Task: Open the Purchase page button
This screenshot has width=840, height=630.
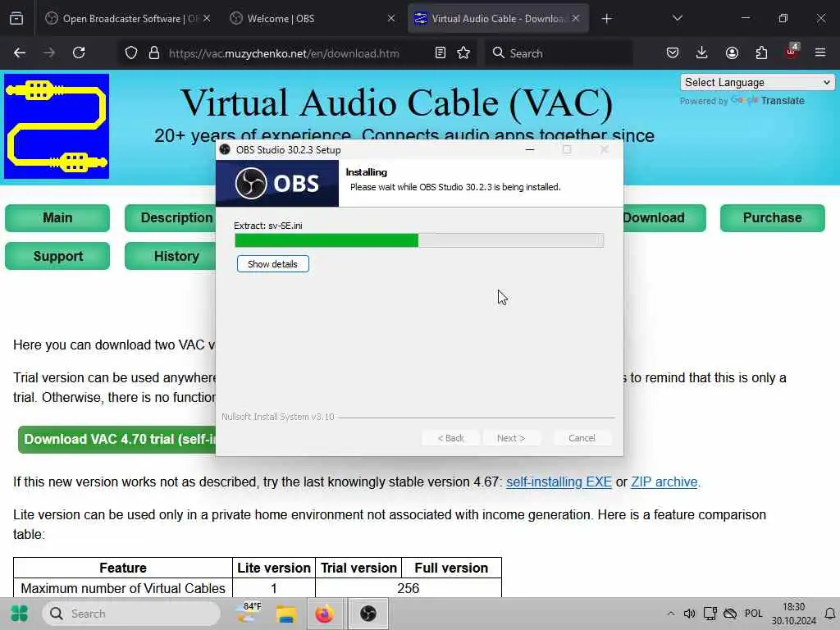Action: tap(773, 218)
